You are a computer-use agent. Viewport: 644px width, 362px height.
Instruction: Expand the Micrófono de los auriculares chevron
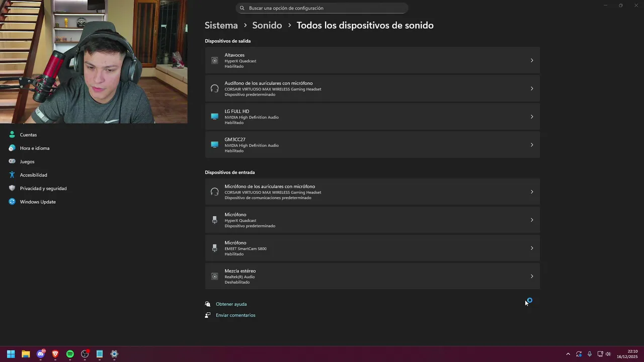pos(532,192)
